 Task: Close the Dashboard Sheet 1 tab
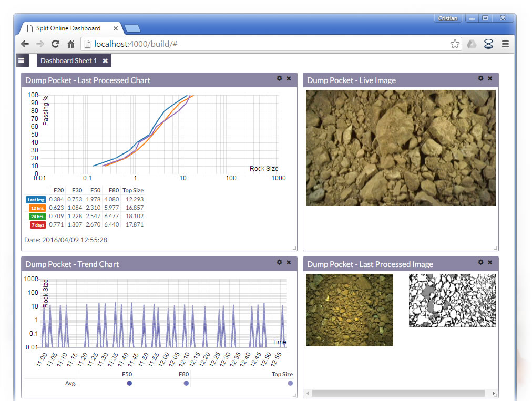[105, 61]
